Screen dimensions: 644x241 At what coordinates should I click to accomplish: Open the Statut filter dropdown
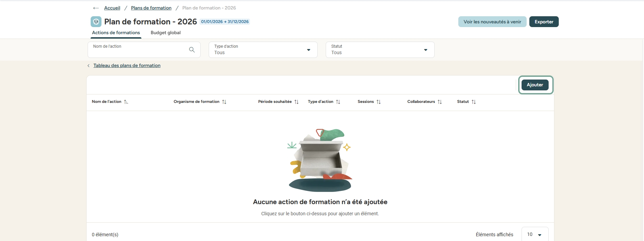click(380, 50)
